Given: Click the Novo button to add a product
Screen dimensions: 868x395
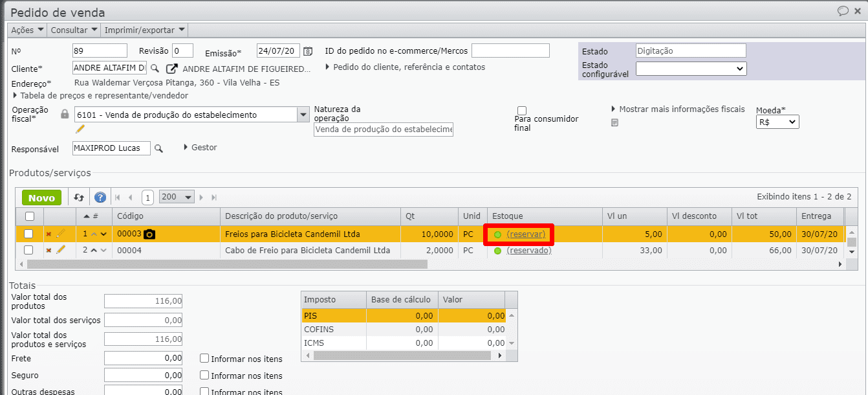Looking at the screenshot, I should click(41, 198).
